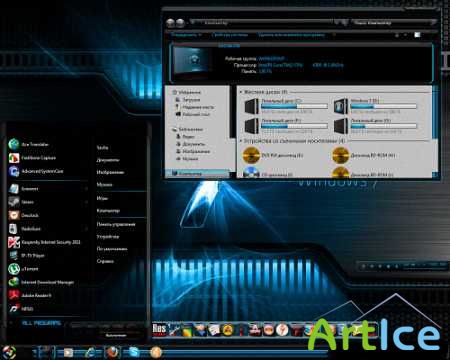The width and height of the screenshot is (450, 360).
Task: Open Компьютер from the Start menu
Action: point(108,211)
